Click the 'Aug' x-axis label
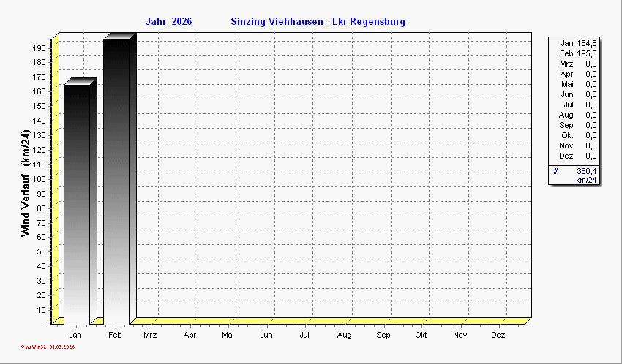The height and width of the screenshot is (364, 622). [344, 335]
